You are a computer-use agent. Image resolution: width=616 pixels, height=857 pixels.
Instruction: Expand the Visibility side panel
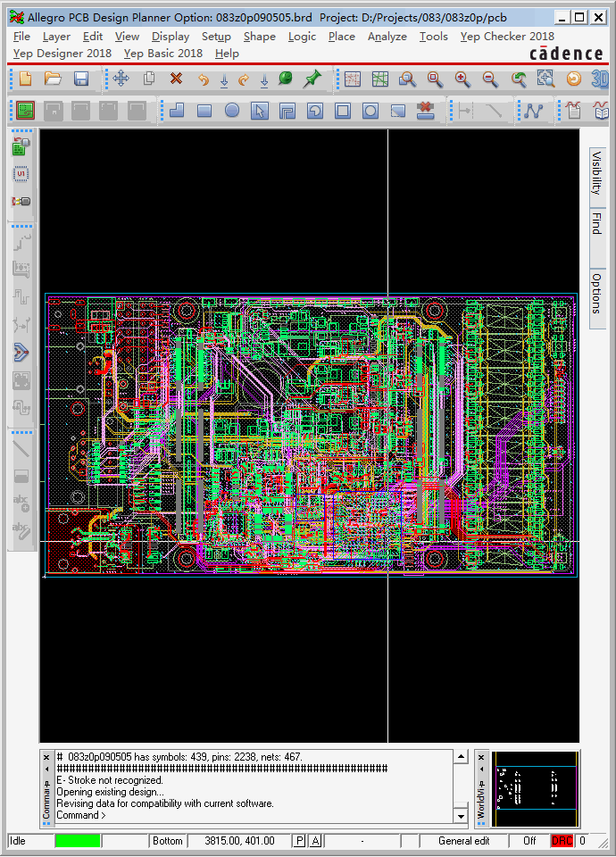pyautogui.click(x=597, y=172)
